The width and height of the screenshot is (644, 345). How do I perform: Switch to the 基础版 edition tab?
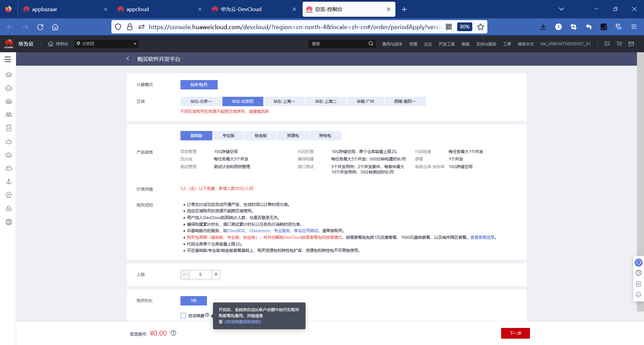(196, 136)
